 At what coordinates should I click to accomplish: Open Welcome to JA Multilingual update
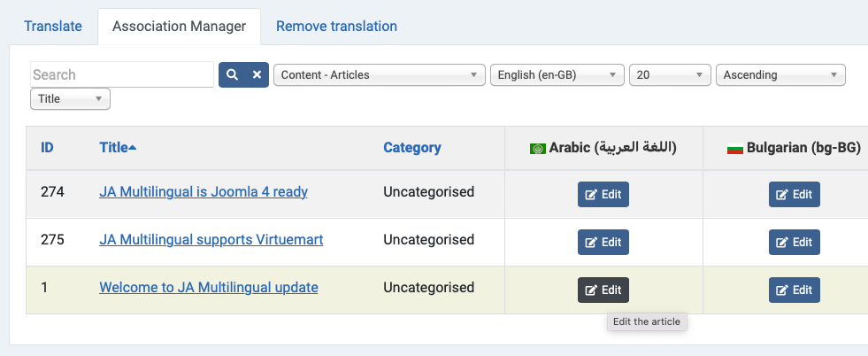pos(209,287)
